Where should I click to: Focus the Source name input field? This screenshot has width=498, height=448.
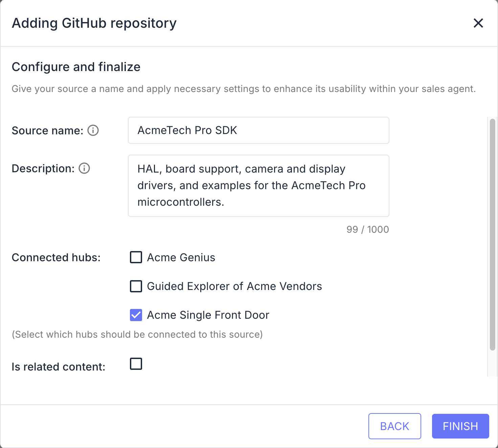258,130
